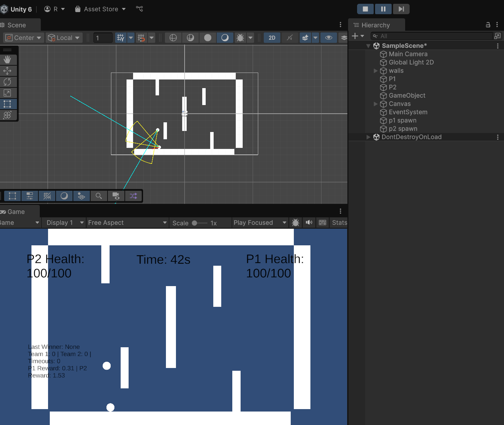Open the Free Aspect dropdown

(127, 223)
